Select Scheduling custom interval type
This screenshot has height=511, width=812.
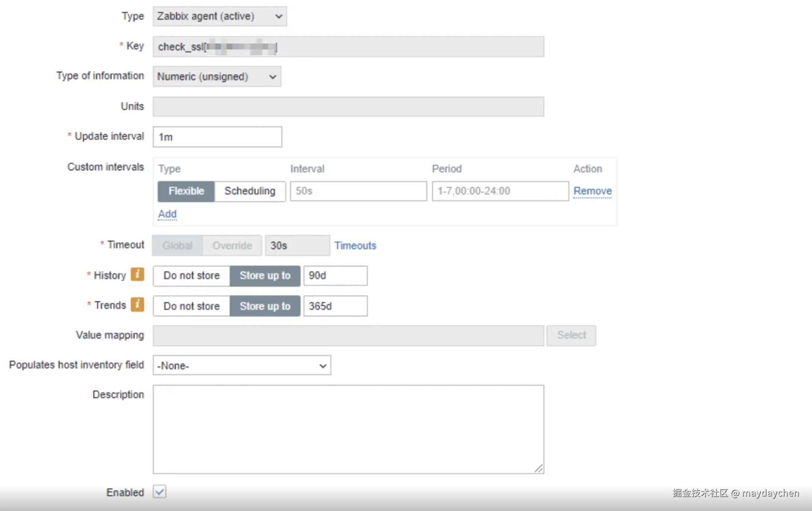(x=250, y=191)
